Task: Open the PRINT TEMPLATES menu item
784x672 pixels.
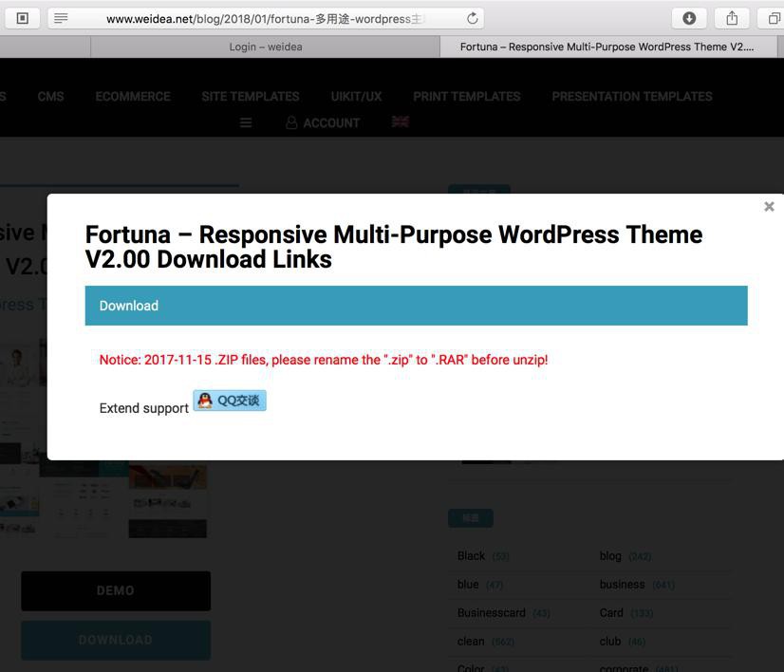Action: 466,97
